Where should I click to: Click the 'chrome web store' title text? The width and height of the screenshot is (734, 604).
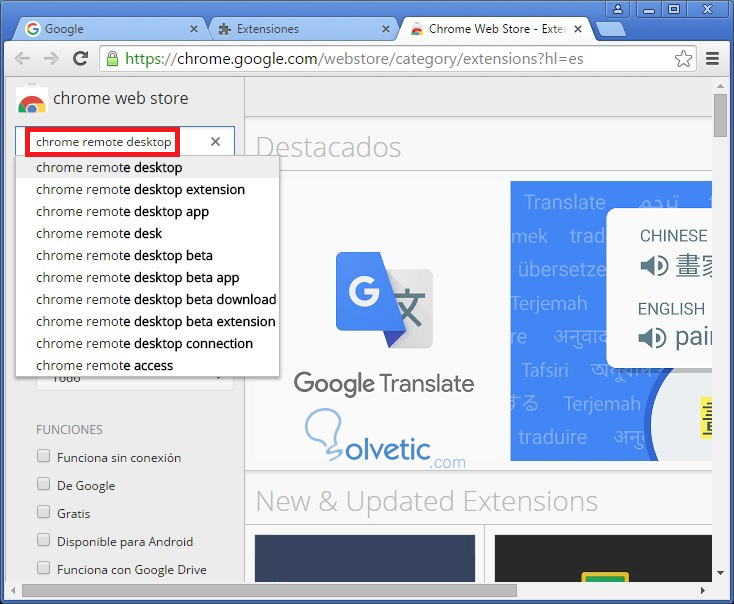121,98
